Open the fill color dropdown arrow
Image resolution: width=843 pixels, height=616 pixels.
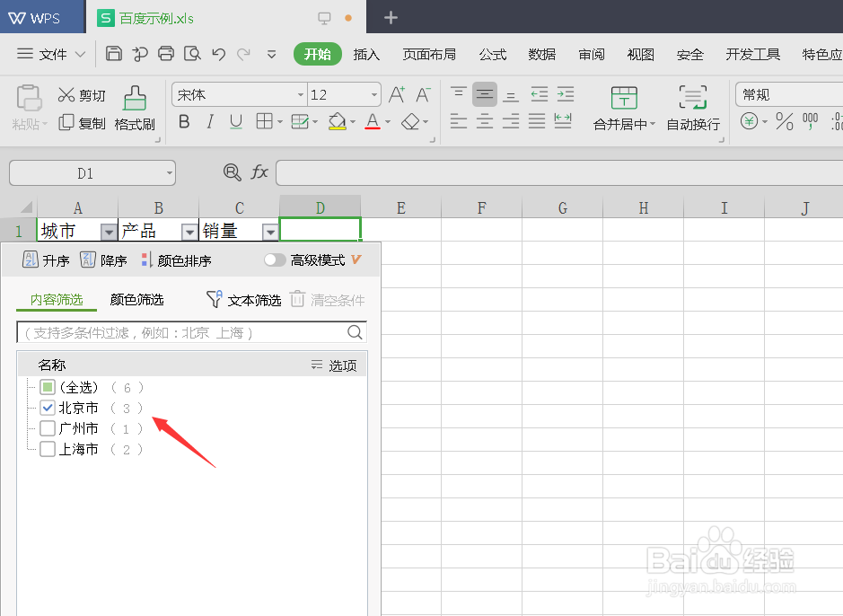pos(353,122)
